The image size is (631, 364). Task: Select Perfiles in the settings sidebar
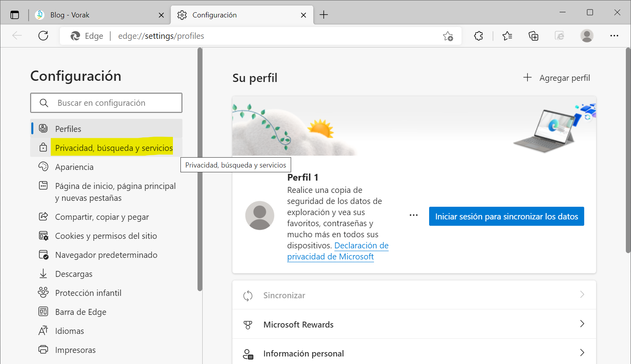(x=106, y=129)
